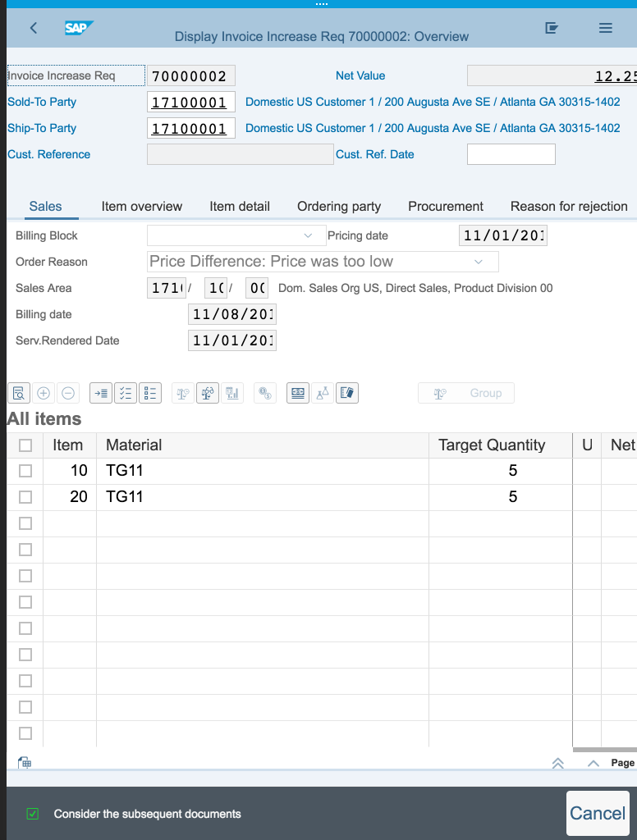Image resolution: width=637 pixels, height=840 pixels.
Task: Check the checkbox for item 20
Action: [25, 497]
